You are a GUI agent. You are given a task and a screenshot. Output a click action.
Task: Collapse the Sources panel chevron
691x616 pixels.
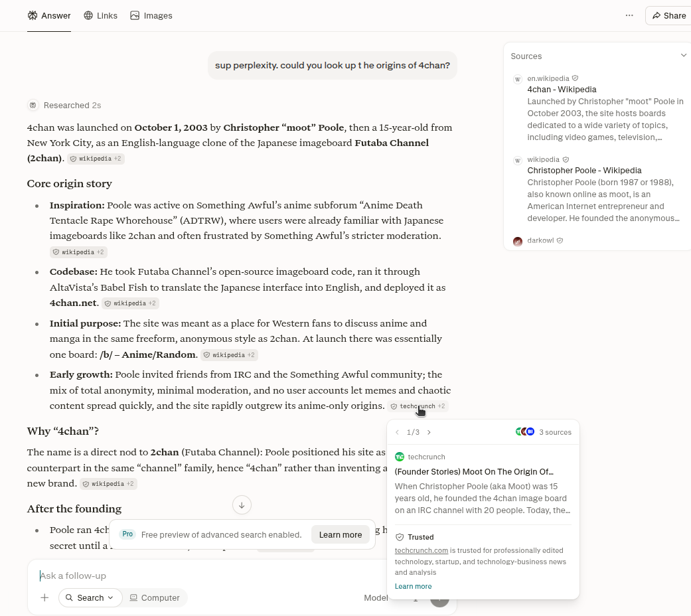(684, 56)
